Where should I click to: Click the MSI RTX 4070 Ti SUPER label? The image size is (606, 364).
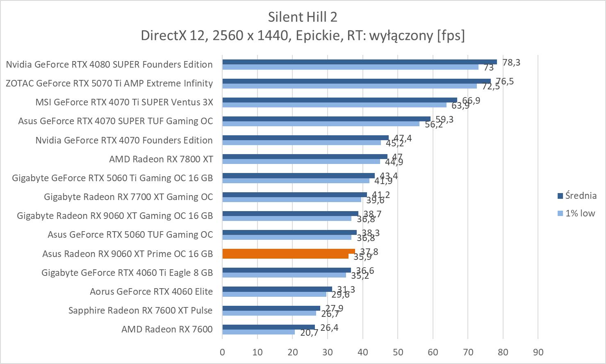(124, 102)
